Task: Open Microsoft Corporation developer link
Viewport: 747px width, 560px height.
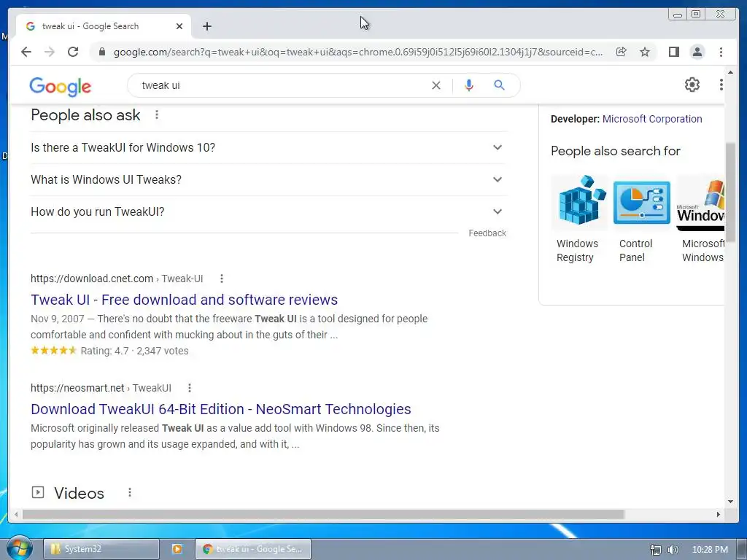Action: (x=651, y=119)
